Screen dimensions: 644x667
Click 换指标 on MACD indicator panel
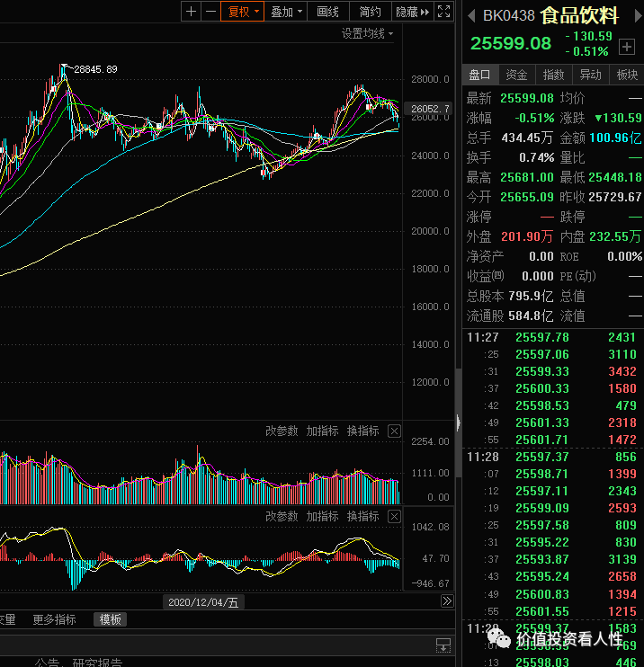click(x=362, y=516)
